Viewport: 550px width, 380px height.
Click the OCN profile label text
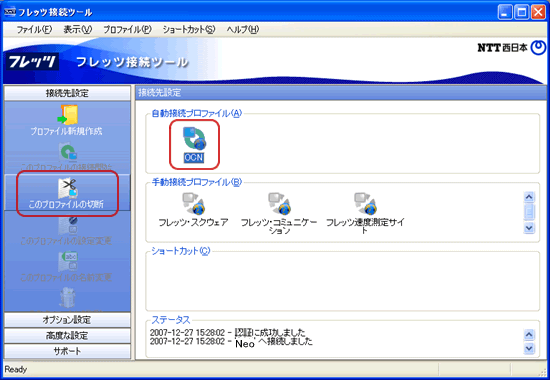194,158
